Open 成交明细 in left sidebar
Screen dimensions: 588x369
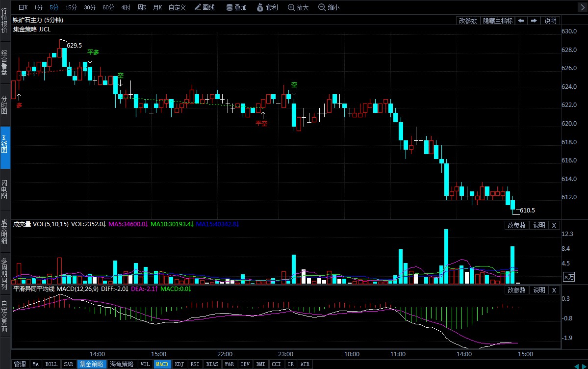4,231
